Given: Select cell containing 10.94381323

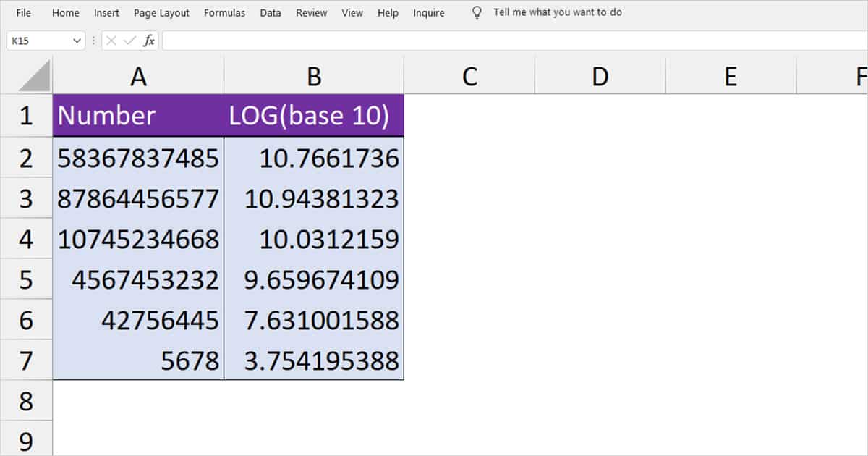Looking at the screenshot, I should point(314,198).
